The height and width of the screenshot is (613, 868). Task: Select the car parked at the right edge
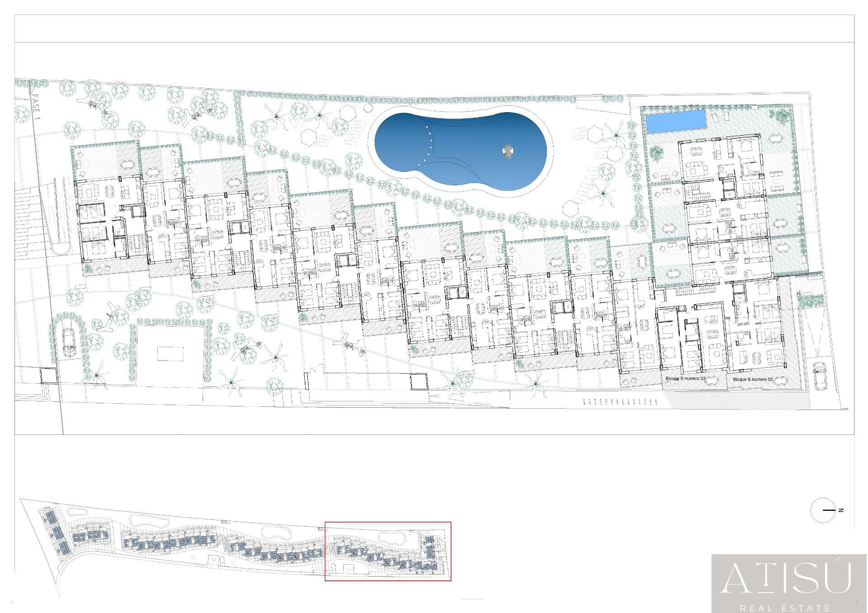(819, 375)
